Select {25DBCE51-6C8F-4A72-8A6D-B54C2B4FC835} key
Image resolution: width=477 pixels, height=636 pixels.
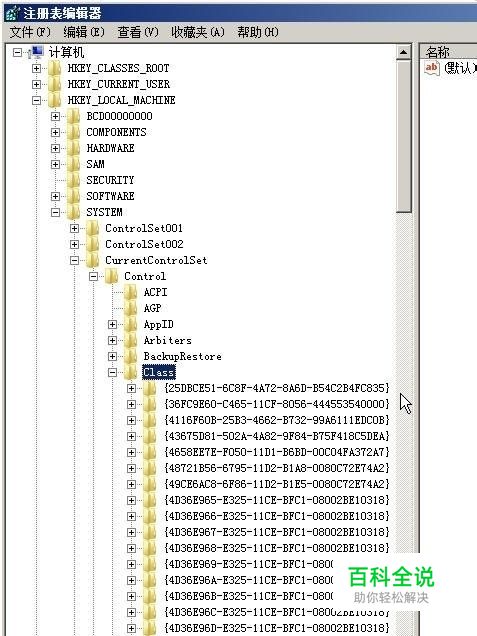point(277,388)
